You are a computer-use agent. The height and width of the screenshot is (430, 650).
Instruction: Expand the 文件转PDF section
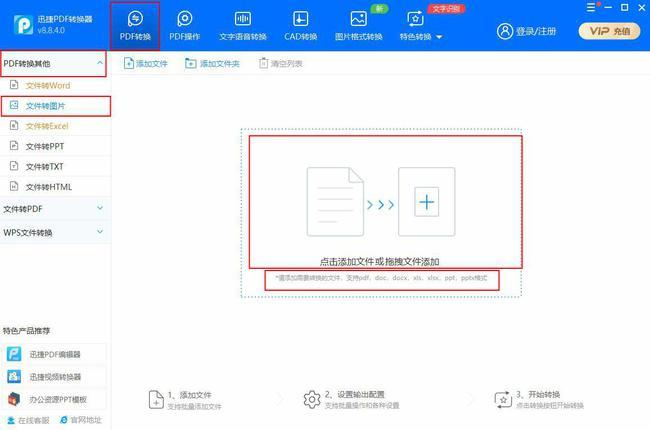(56, 209)
